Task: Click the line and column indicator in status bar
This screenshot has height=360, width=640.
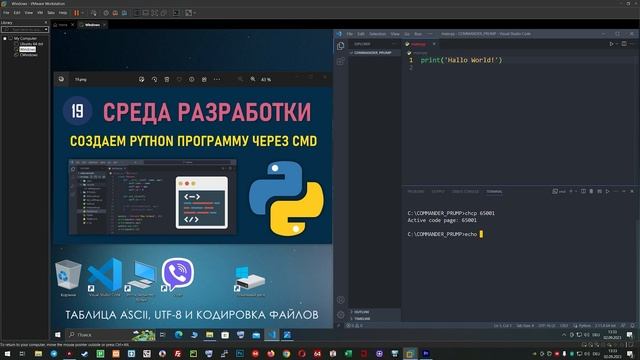Action: (502, 326)
